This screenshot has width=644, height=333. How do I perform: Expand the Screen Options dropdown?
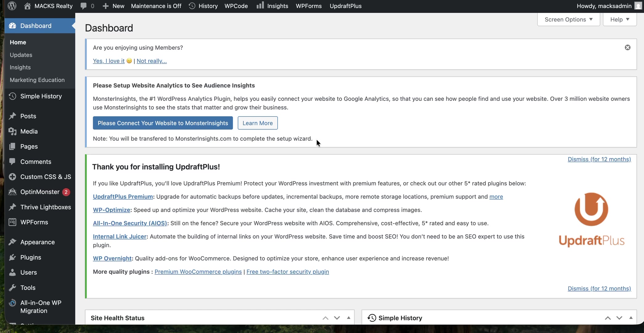[x=568, y=19]
